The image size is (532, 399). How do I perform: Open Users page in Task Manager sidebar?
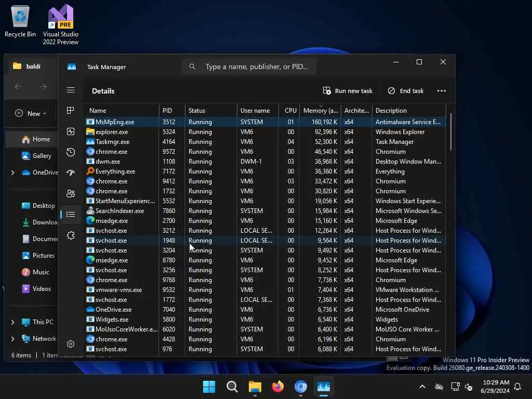click(71, 193)
